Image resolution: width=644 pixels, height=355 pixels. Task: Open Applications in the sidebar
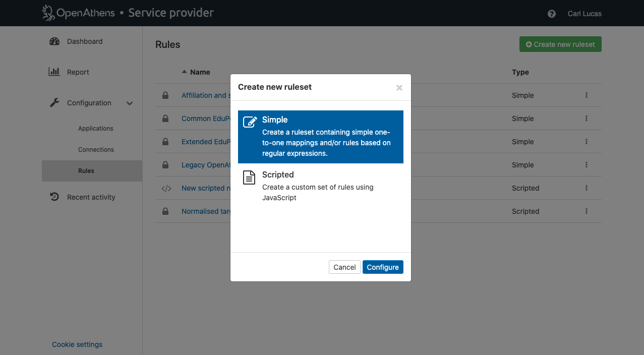tap(96, 129)
